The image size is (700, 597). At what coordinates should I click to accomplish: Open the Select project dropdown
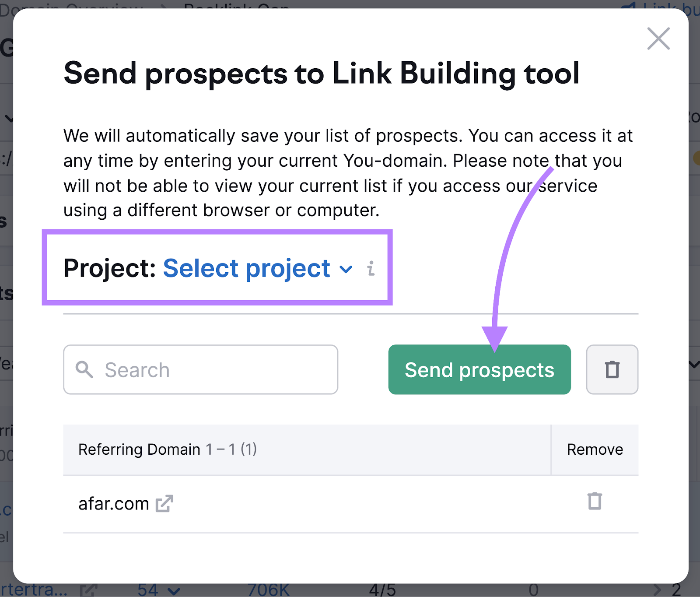click(x=258, y=268)
